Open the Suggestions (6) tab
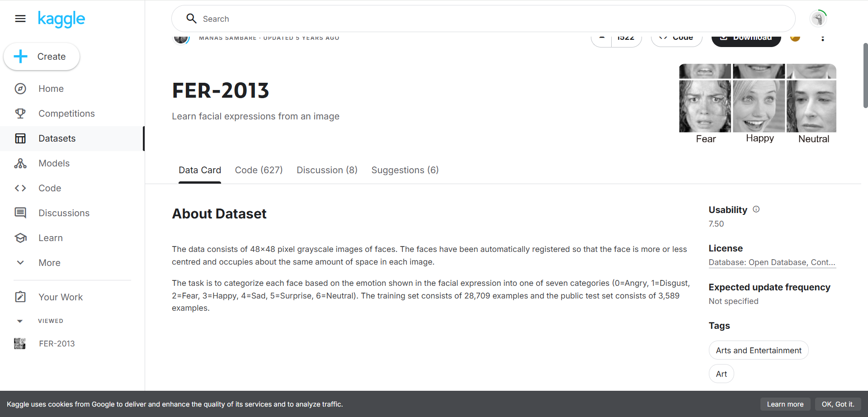Screen dimensions: 868x417 (x=405, y=171)
